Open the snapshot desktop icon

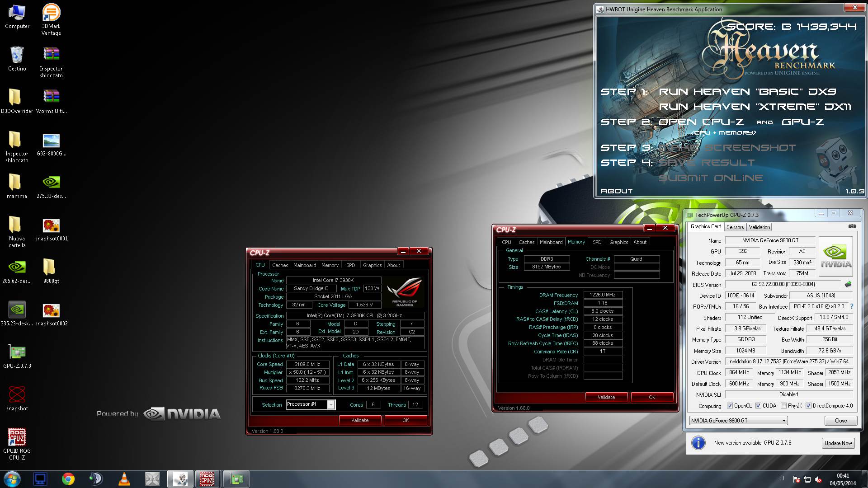[17, 399]
